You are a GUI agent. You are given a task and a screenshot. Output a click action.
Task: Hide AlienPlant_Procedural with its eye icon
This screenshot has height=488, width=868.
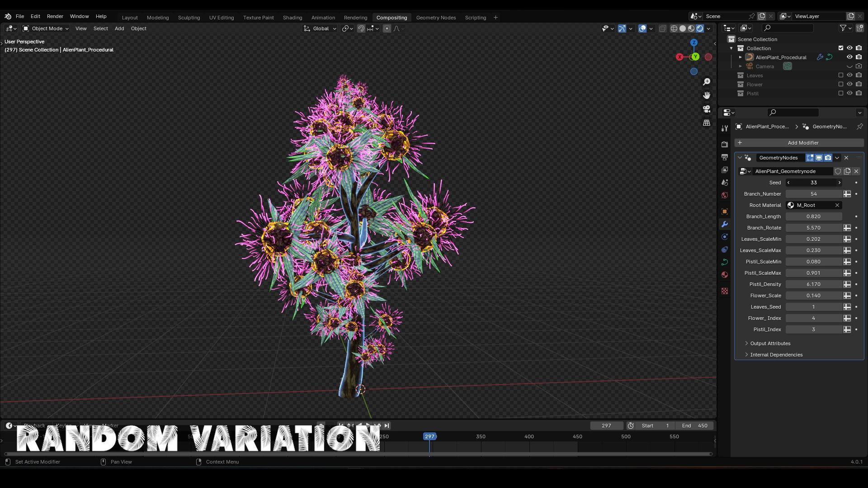(849, 57)
